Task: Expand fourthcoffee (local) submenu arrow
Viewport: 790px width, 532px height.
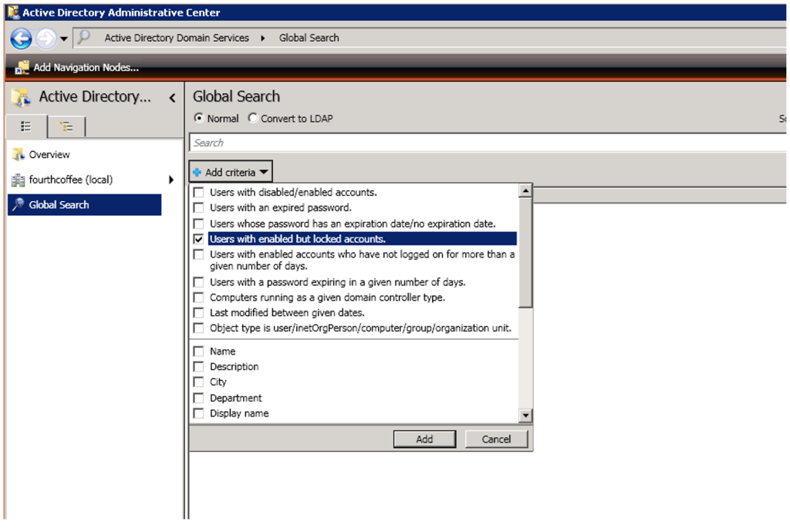Action: pos(170,180)
